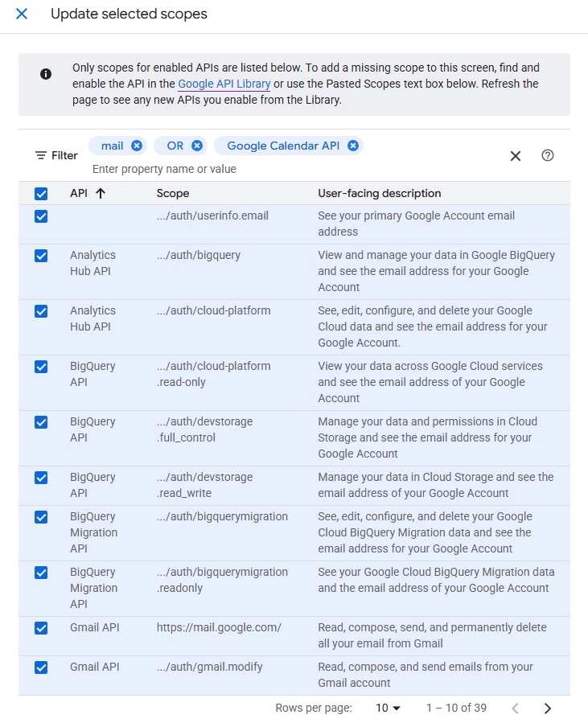Uncheck the Analytics Hub auth/bigquery row

pos(41,256)
